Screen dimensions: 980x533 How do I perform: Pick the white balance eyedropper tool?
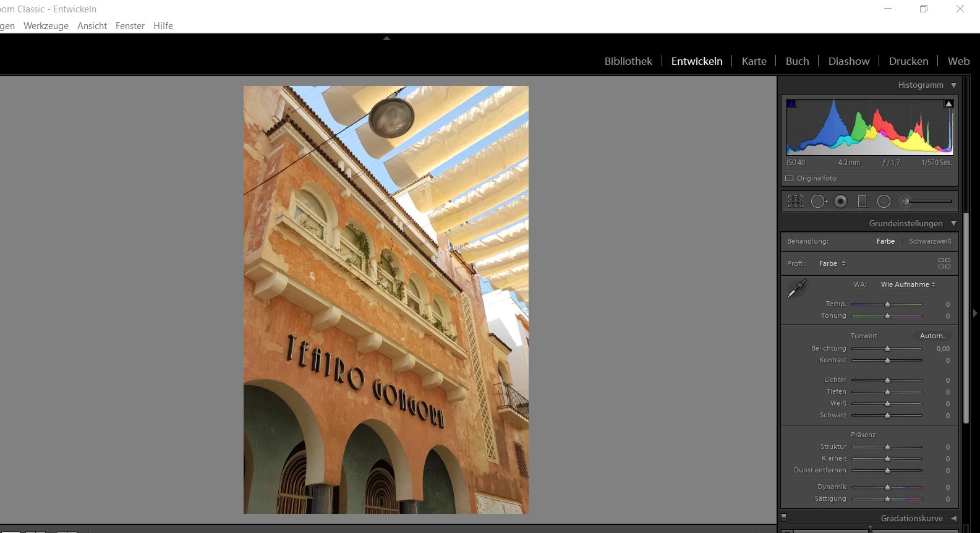[797, 288]
